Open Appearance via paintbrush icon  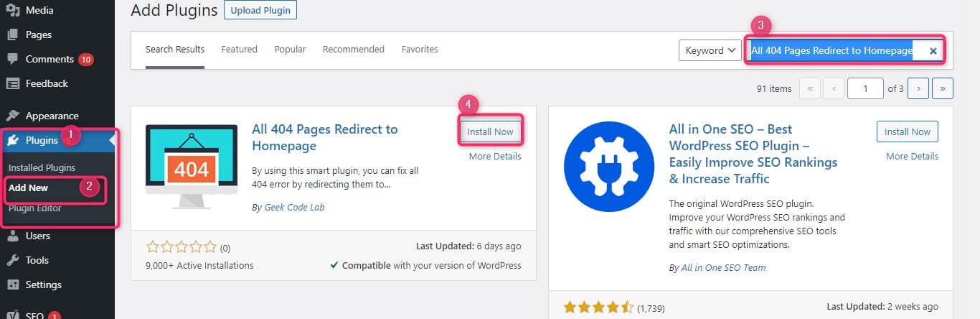pyautogui.click(x=13, y=116)
